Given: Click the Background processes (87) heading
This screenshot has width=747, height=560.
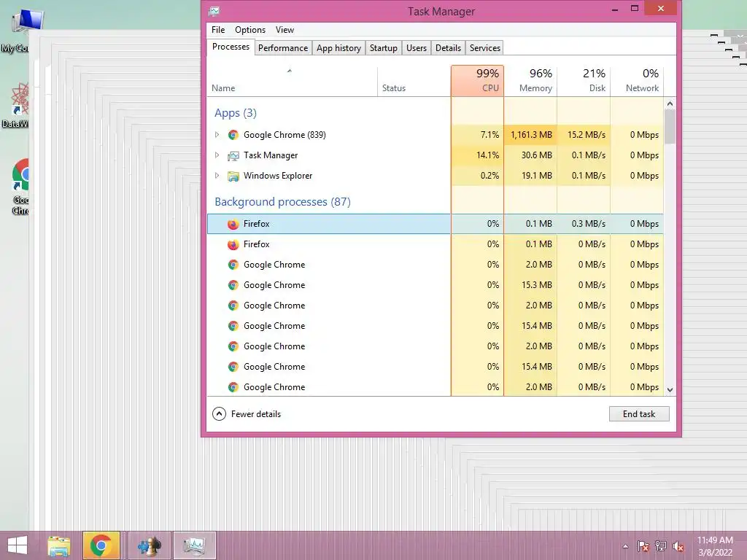Looking at the screenshot, I should pyautogui.click(x=282, y=201).
